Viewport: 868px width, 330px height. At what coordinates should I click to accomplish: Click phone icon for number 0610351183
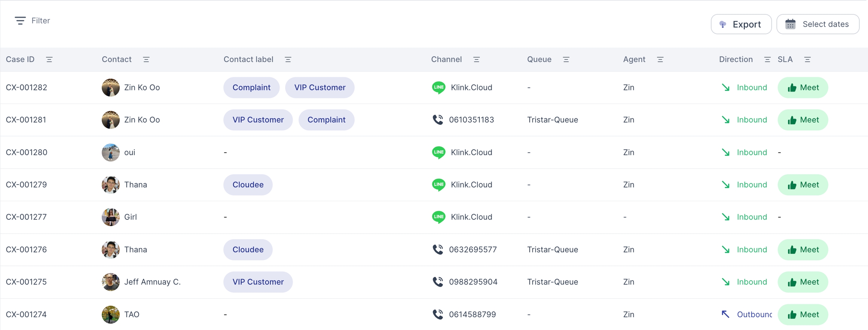tap(438, 120)
